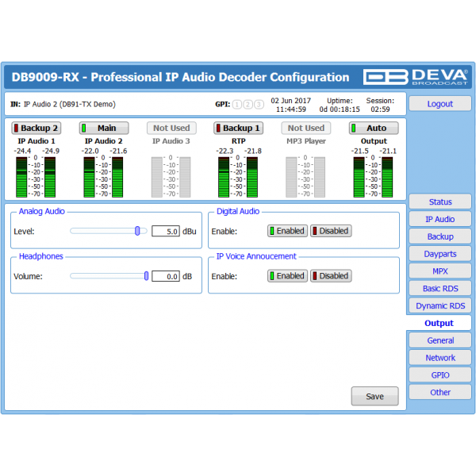Click the Output level meter
Viewport: 476px width, 476px height.
point(373,177)
